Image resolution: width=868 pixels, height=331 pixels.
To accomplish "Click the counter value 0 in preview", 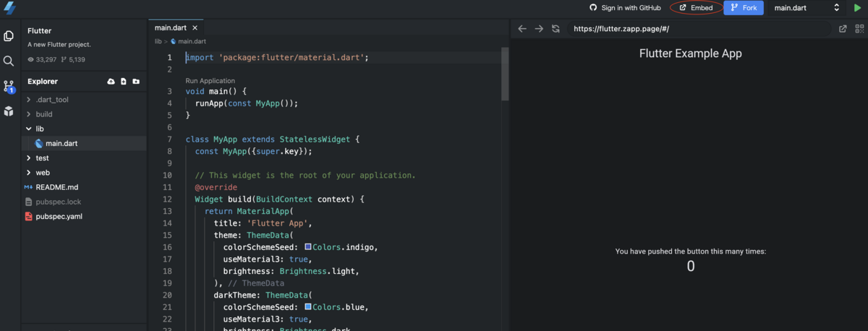I will coord(691,267).
